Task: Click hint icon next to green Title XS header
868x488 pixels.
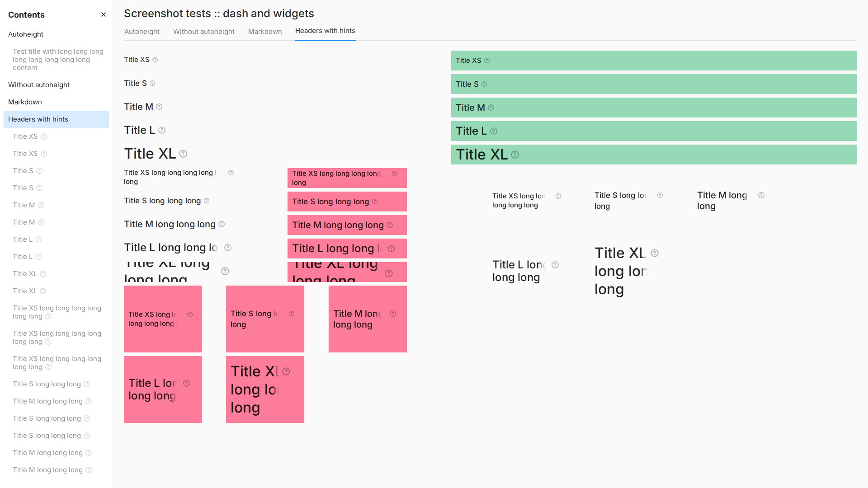Action: 487,61
